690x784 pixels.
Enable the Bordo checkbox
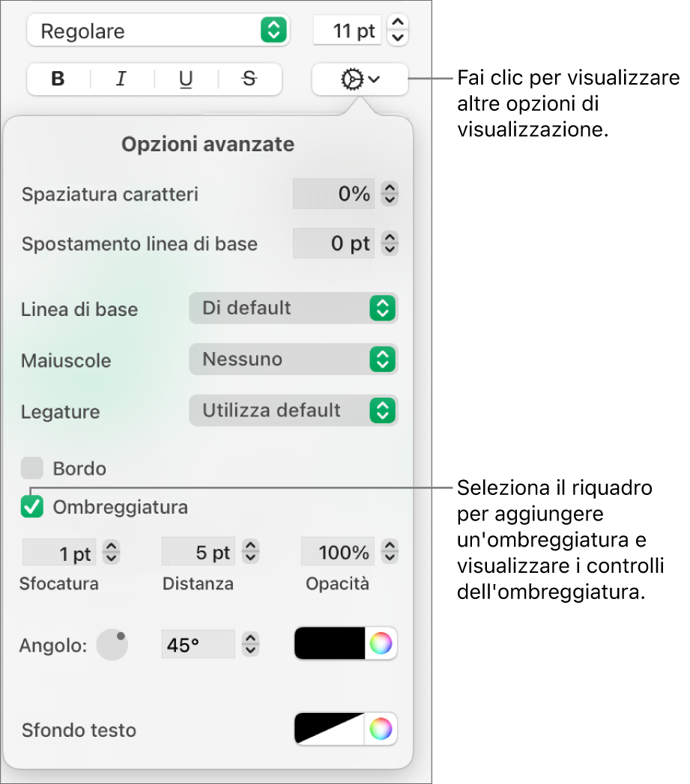click(31, 469)
